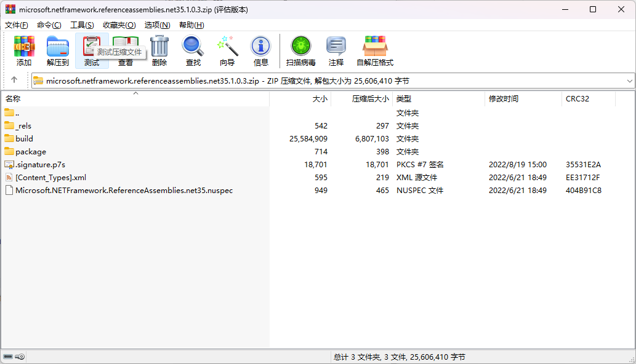Screen dimensions: 636x364
Task: Click the date 2022/8/19 15:00
Action: (x=518, y=165)
